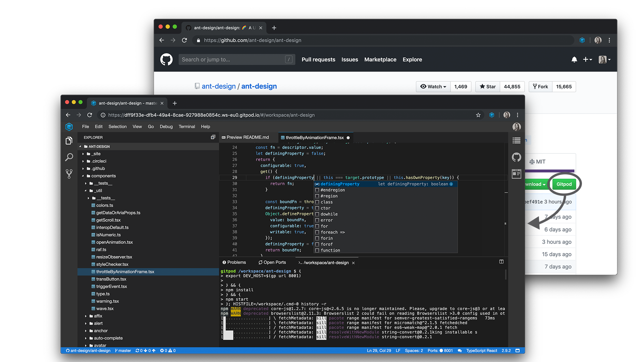Close the /workspace/ant-design terminal tab
644x362 pixels.
click(353, 263)
